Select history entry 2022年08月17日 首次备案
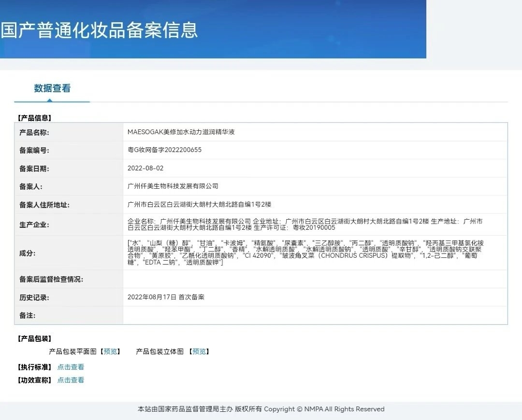522x420 pixels. (x=166, y=297)
